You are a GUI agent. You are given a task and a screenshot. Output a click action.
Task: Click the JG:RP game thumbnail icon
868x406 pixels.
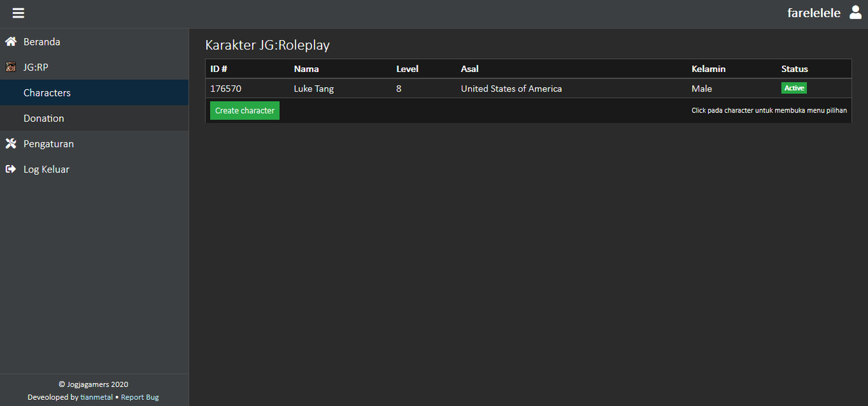[11, 67]
